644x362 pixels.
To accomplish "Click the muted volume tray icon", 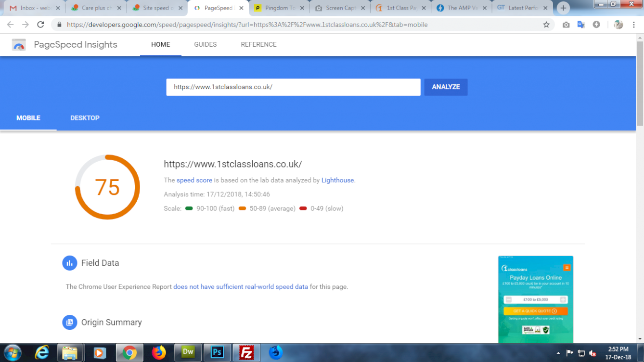I will coord(592,353).
